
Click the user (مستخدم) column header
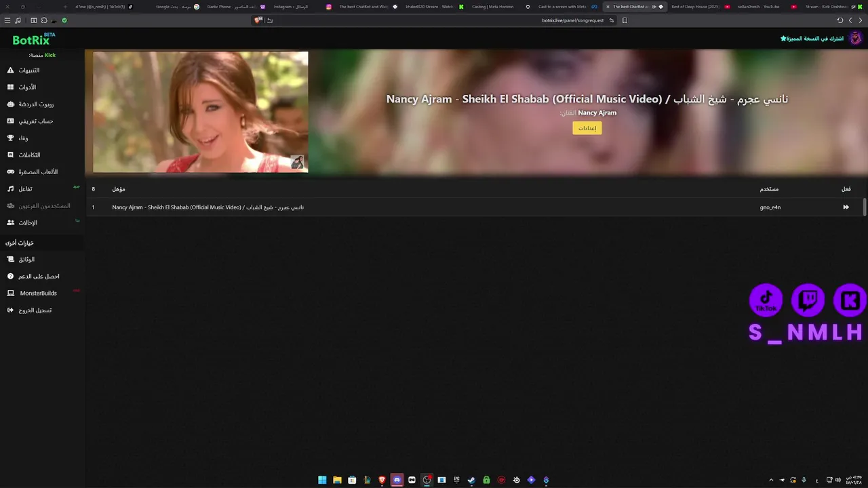tap(769, 189)
